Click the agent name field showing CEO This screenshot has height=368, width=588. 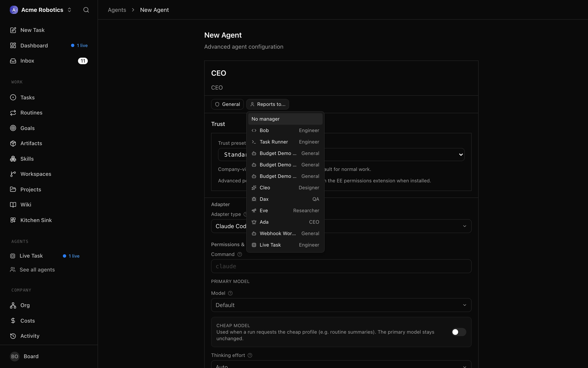[x=341, y=73]
